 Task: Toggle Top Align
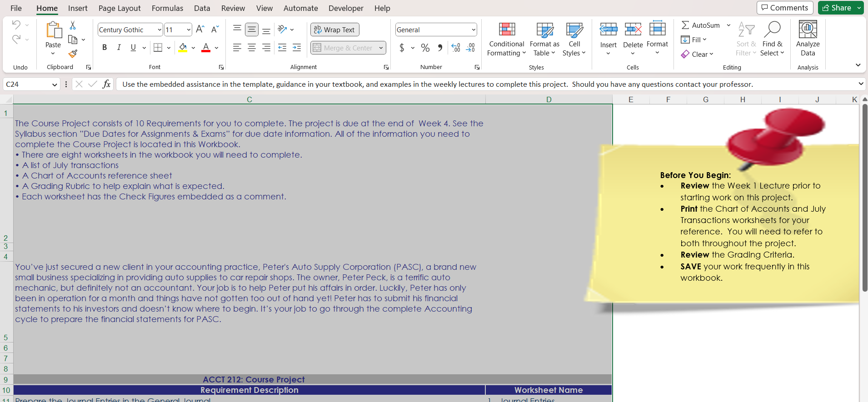click(237, 30)
